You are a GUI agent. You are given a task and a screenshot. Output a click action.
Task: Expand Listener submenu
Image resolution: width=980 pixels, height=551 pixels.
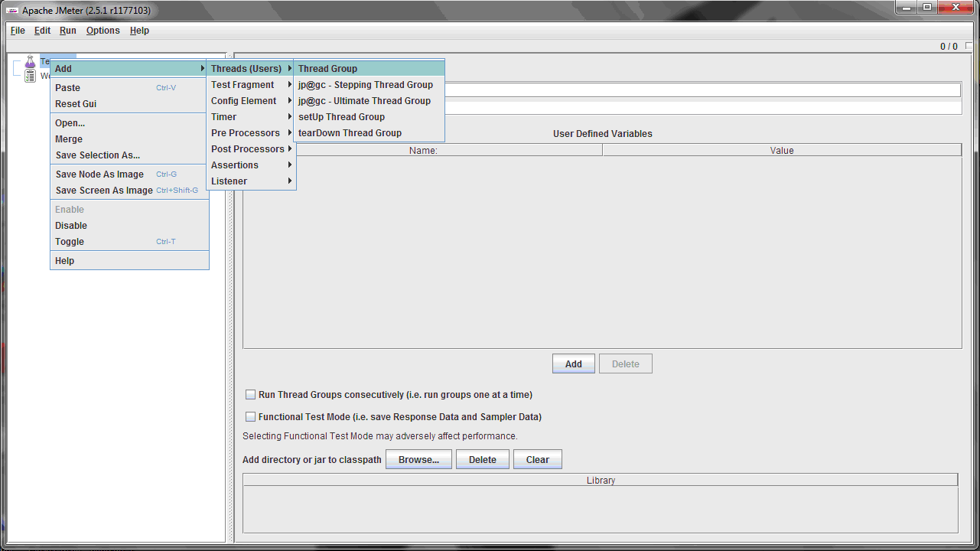251,181
